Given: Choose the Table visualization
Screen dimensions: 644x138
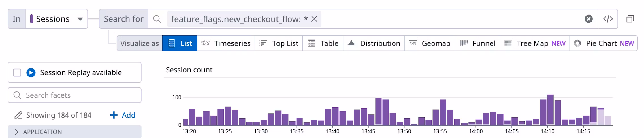Looking at the screenshot, I should tap(323, 43).
